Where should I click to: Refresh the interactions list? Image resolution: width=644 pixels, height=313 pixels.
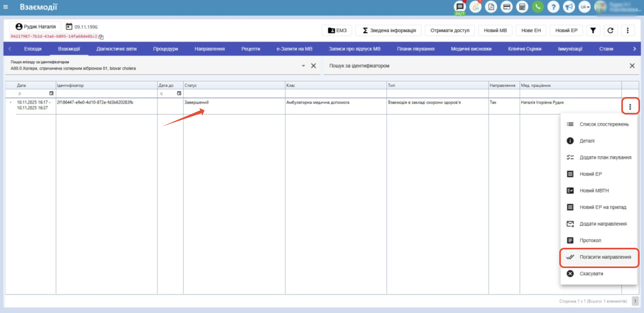pos(611,30)
